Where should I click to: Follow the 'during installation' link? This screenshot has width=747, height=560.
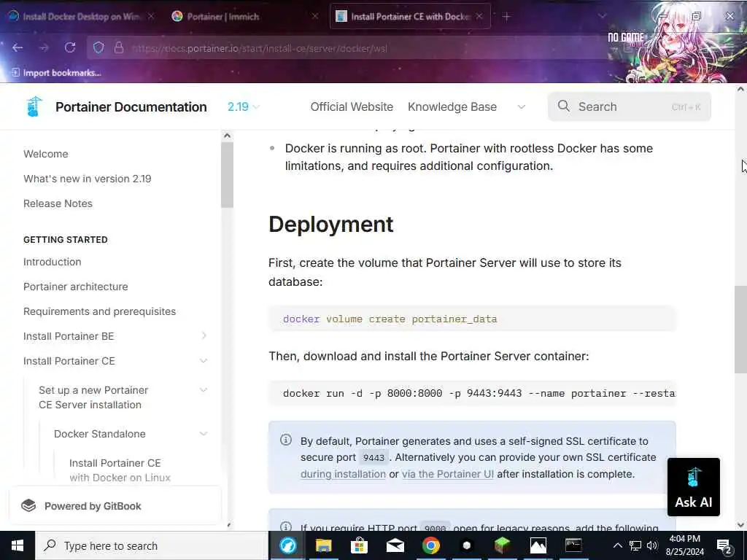[343, 474]
